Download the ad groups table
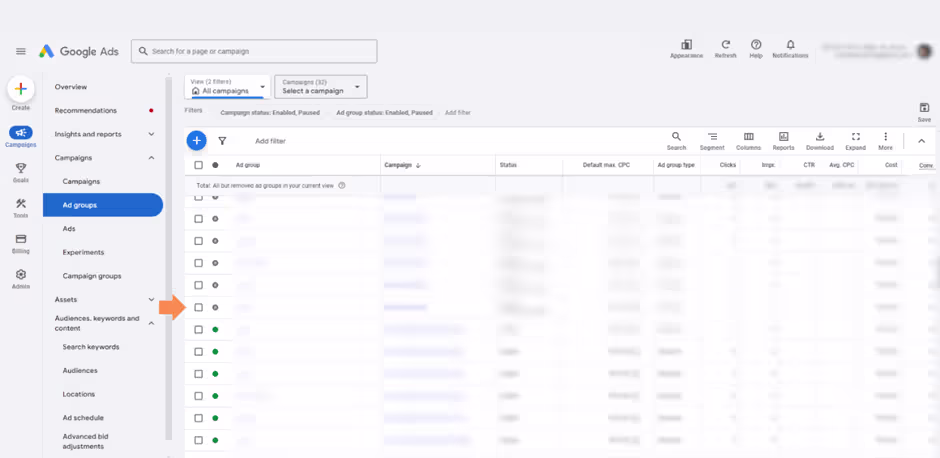Image resolution: width=940 pixels, height=458 pixels. (819, 140)
